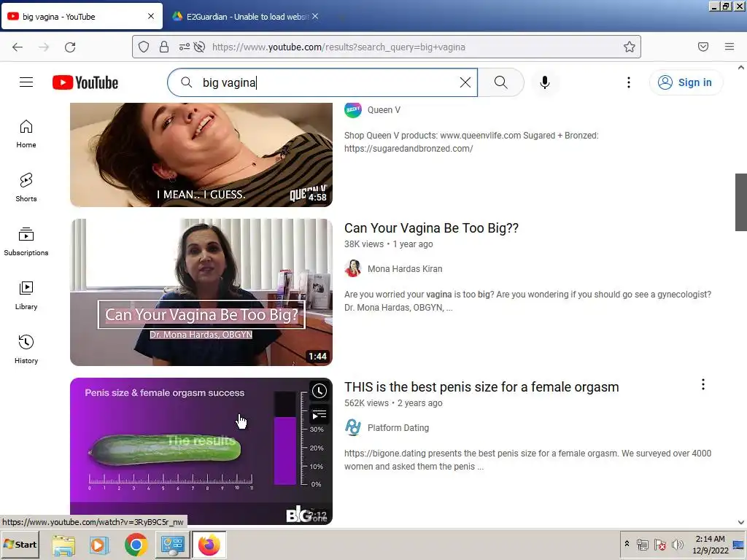The image size is (747, 560).
Task: Click the '562K views' text
Action: pyautogui.click(x=366, y=403)
